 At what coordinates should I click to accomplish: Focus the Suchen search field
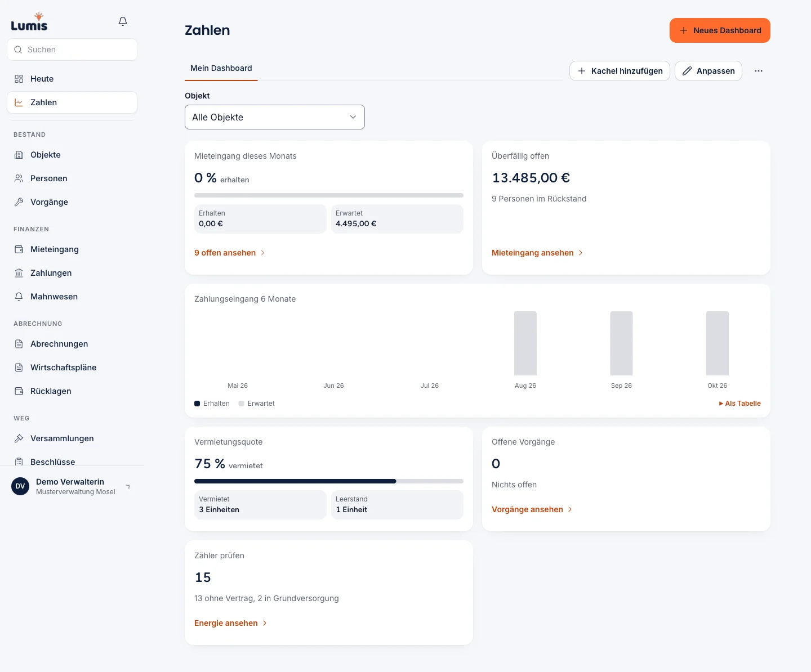pos(72,50)
